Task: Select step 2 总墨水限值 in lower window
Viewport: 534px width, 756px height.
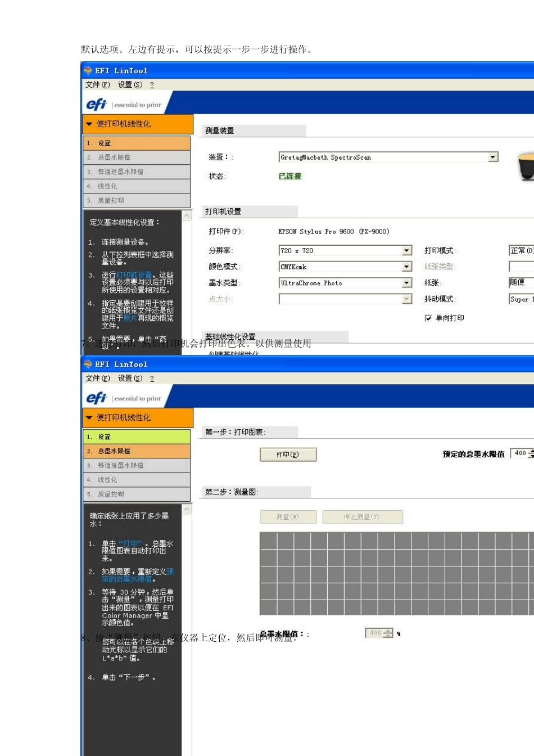Action: click(137, 451)
